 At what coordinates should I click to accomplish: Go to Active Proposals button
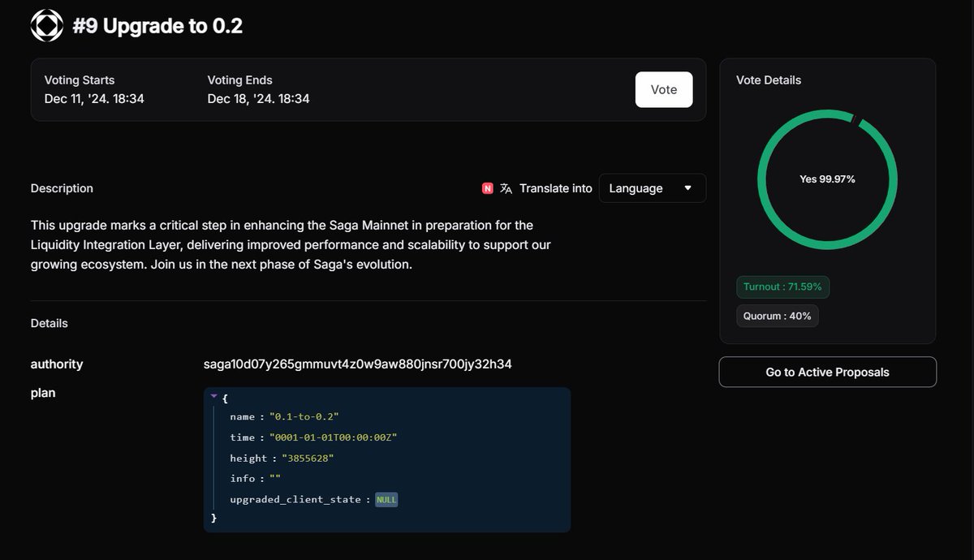pyautogui.click(x=828, y=372)
